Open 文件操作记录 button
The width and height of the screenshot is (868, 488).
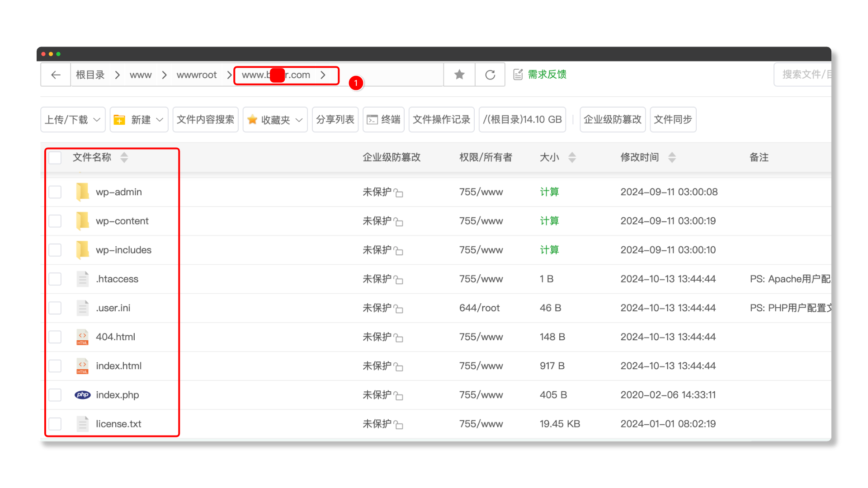441,120
